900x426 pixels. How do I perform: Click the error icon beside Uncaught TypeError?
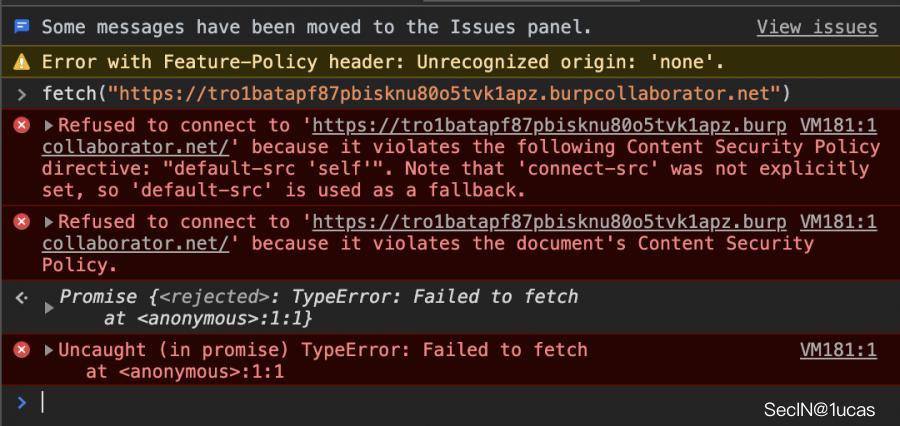[21, 350]
